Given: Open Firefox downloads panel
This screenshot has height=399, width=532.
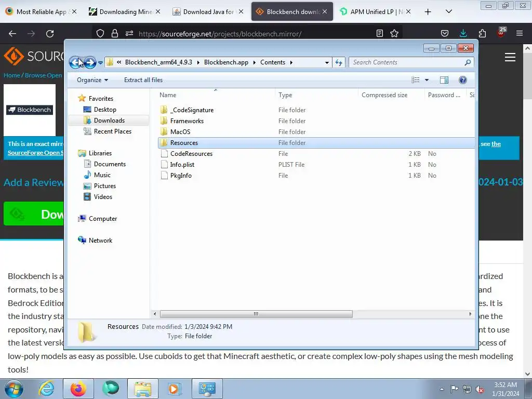Looking at the screenshot, I should point(463,33).
